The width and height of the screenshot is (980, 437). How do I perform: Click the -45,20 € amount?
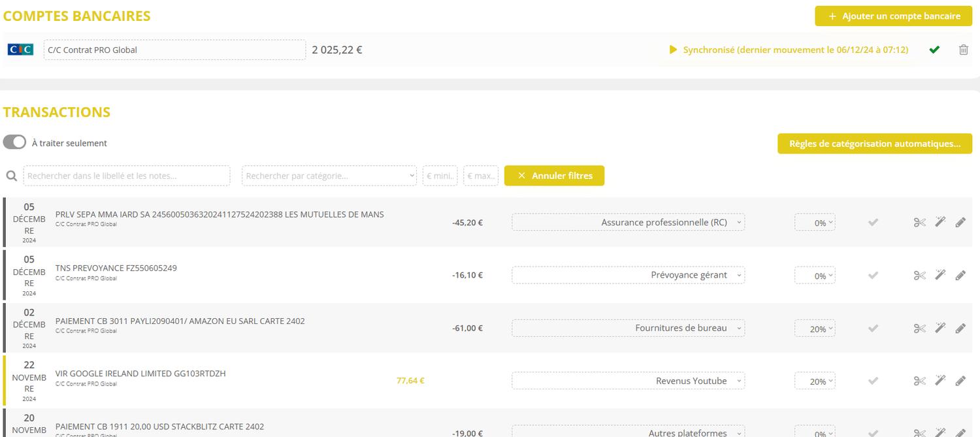467,223
